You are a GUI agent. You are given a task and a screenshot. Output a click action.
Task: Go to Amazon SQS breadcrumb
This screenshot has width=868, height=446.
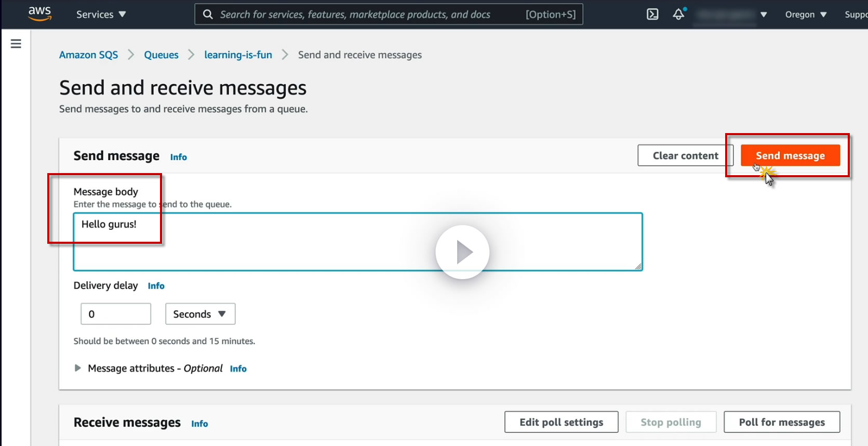[88, 55]
